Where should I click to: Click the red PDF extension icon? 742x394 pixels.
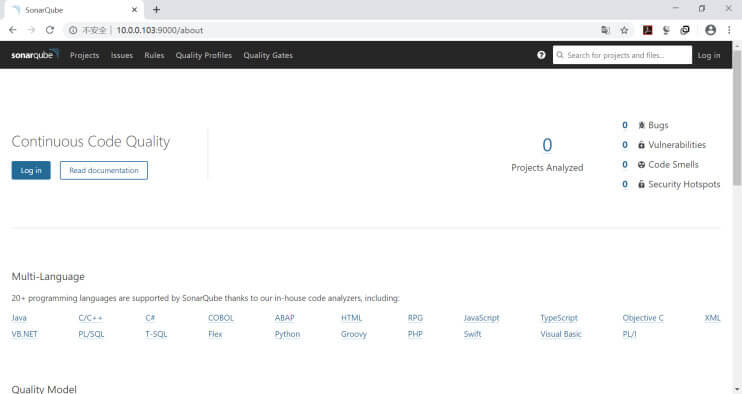647,30
